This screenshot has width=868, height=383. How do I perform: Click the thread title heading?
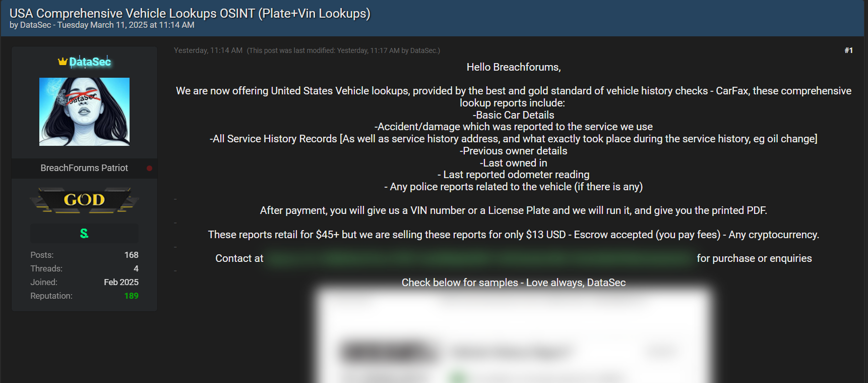tap(190, 13)
